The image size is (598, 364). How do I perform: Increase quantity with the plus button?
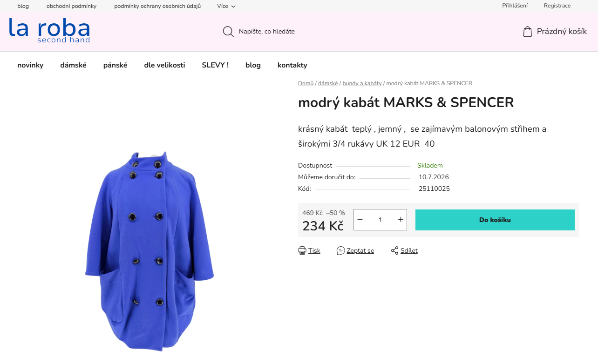[x=401, y=220]
